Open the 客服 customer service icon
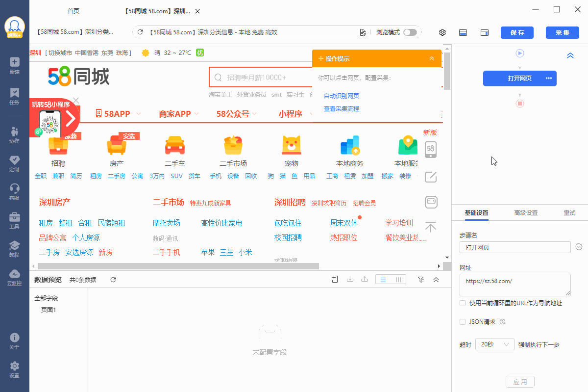 pyautogui.click(x=14, y=192)
